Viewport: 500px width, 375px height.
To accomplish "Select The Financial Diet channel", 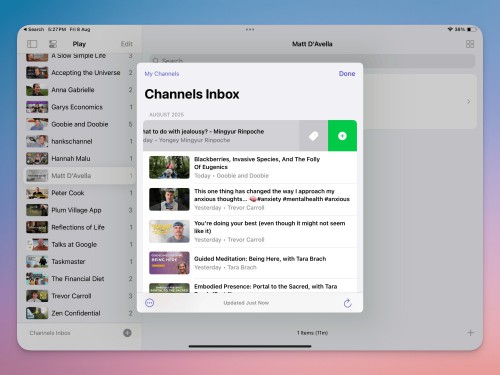I will pyautogui.click(x=79, y=279).
